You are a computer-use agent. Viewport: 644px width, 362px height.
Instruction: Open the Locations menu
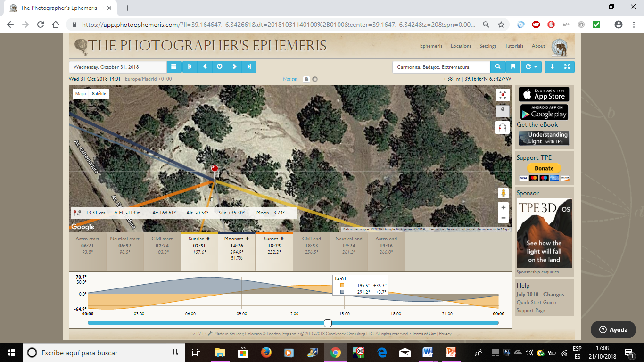pyautogui.click(x=461, y=46)
